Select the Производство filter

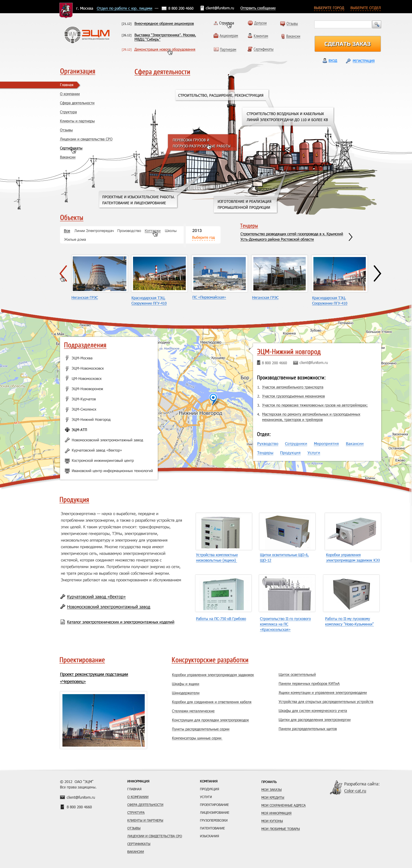[x=129, y=231]
